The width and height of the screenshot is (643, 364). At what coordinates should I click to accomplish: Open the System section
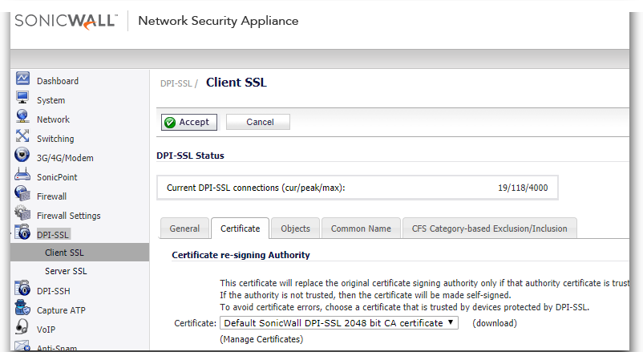click(x=51, y=100)
